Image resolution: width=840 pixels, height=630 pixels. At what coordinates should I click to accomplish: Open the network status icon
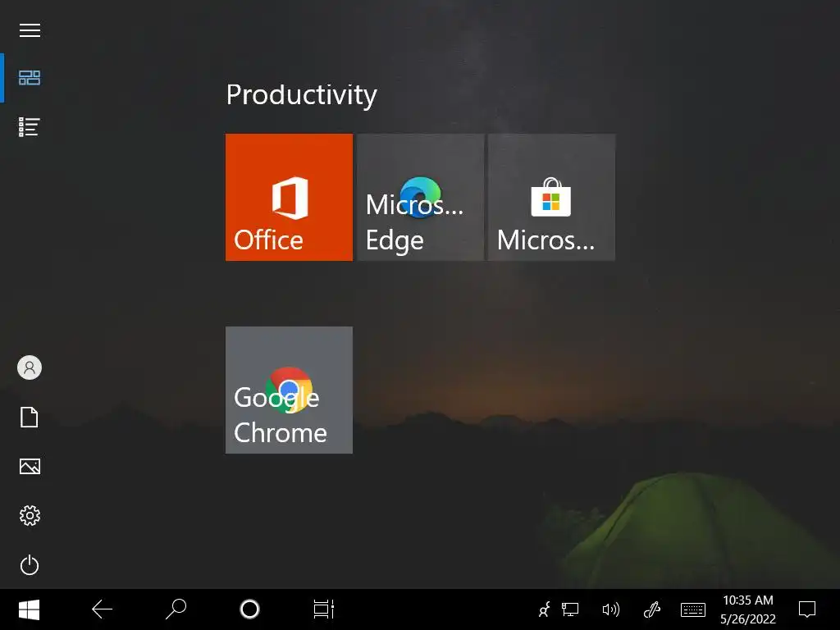coord(570,609)
